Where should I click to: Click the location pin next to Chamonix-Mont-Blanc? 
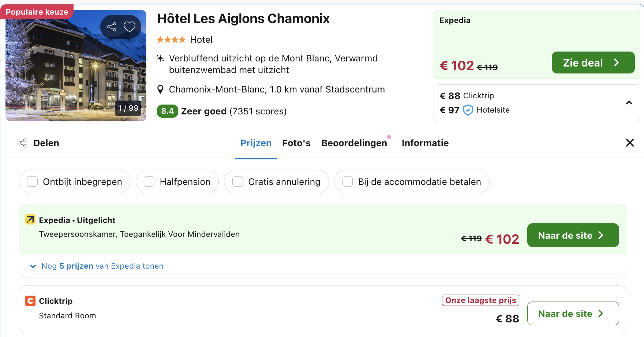coord(160,89)
